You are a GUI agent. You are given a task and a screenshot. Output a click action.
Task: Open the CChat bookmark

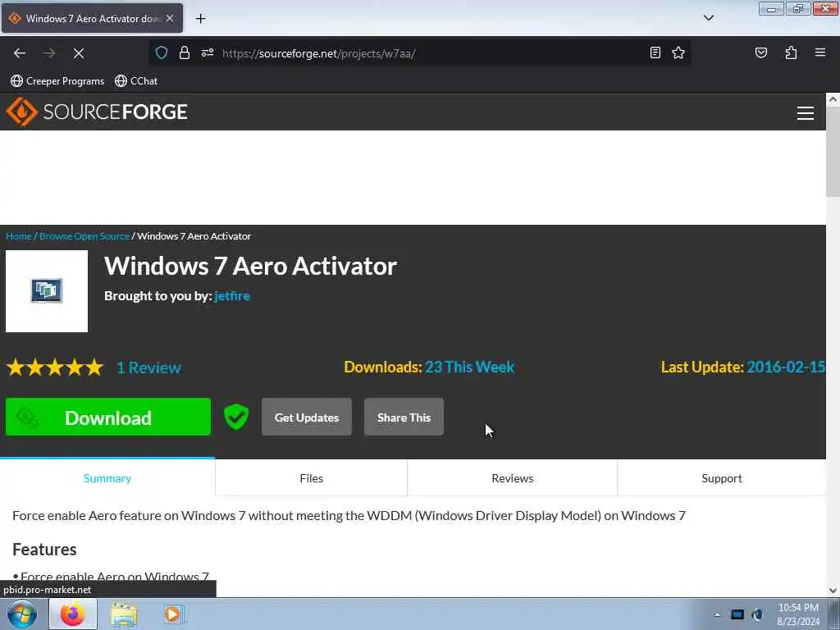click(136, 81)
